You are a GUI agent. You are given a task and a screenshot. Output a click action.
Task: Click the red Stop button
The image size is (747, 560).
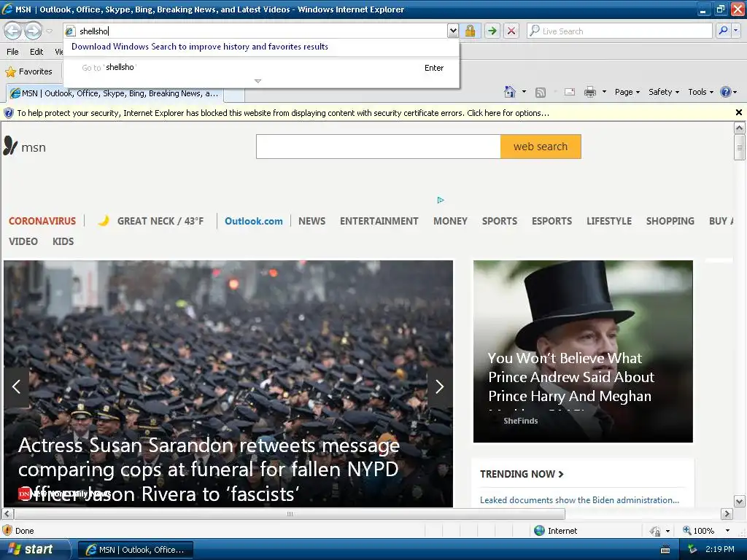(511, 31)
